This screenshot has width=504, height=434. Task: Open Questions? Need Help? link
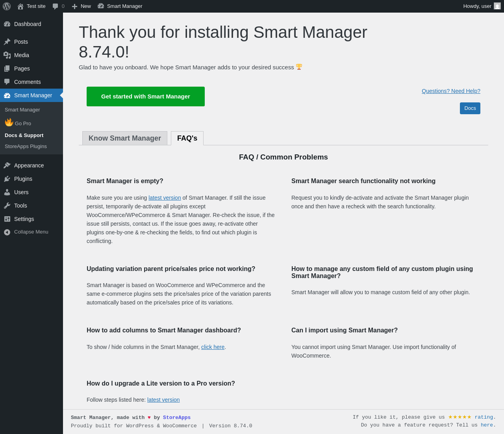point(451,91)
